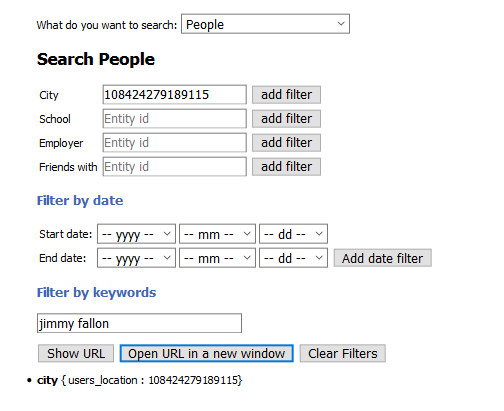Expand End date year dropdown
The width and height of the screenshot is (504, 411).
pos(136,258)
